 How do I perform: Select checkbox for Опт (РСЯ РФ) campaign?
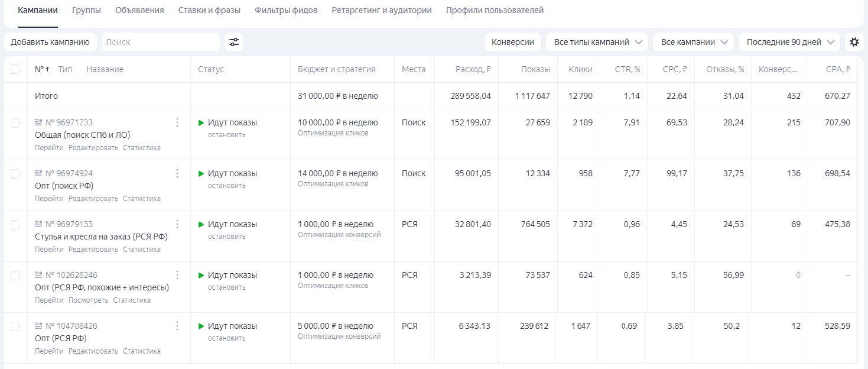(x=15, y=326)
